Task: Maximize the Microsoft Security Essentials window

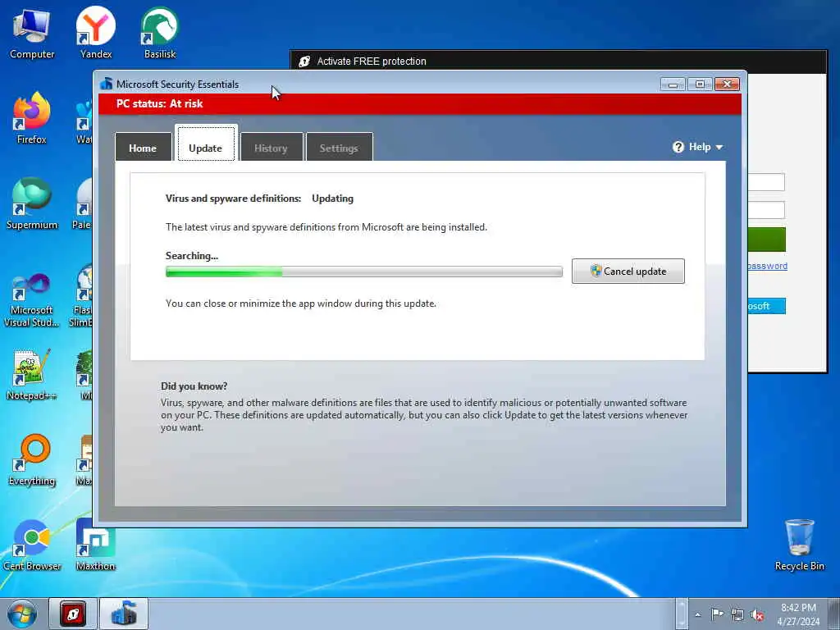Action: (700, 84)
